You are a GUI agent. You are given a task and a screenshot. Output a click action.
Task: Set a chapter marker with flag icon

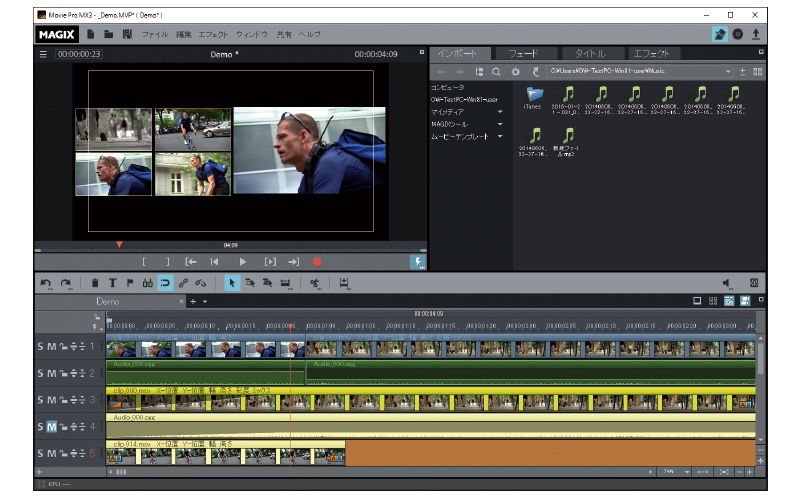click(130, 283)
